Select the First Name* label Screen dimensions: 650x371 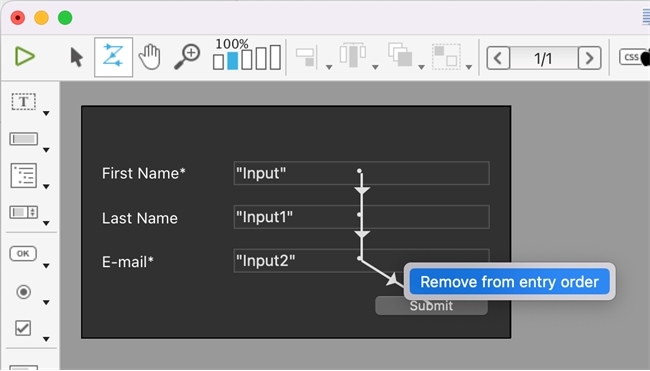143,173
